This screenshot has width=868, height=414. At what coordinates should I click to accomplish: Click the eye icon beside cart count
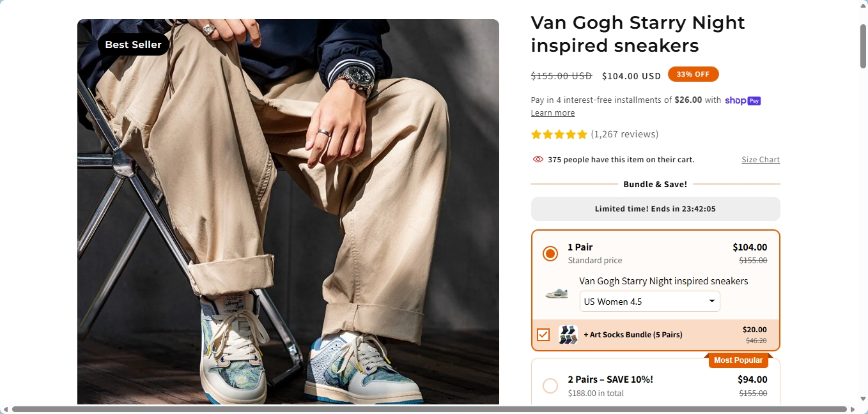coord(538,158)
